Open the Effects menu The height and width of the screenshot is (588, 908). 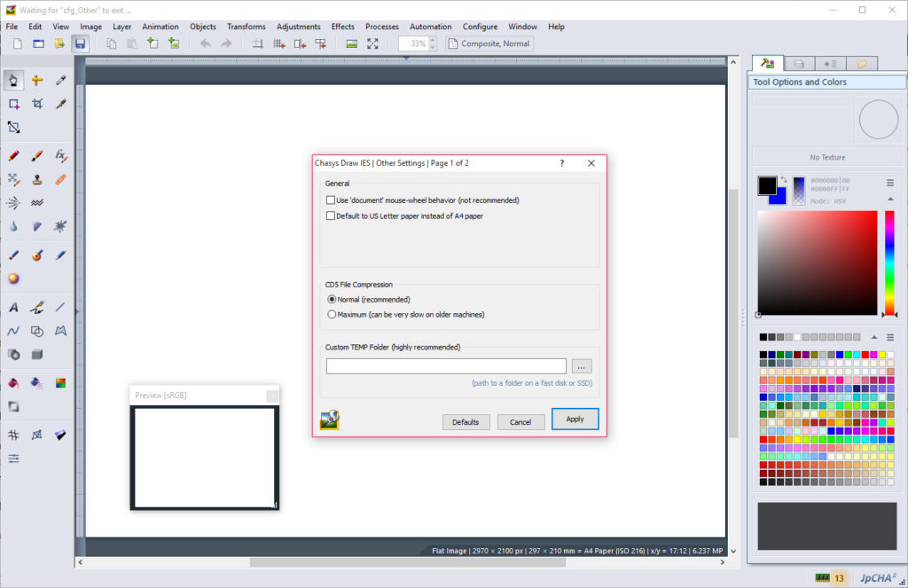[343, 27]
